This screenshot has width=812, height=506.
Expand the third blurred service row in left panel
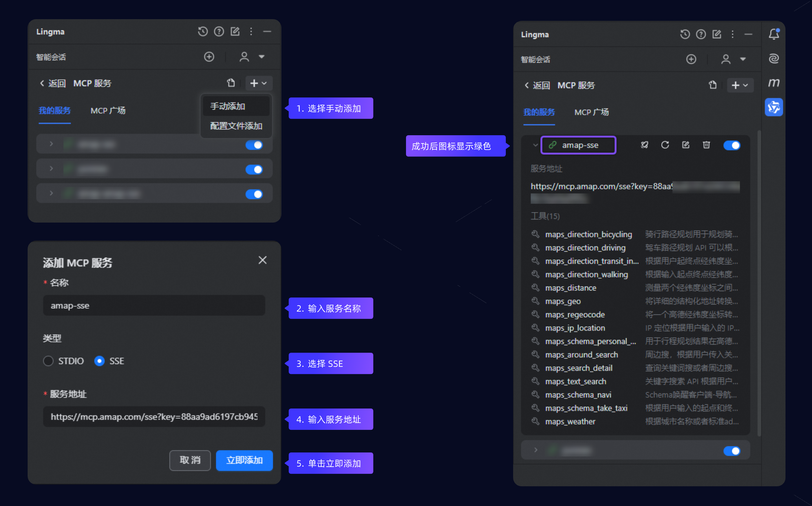(x=51, y=193)
